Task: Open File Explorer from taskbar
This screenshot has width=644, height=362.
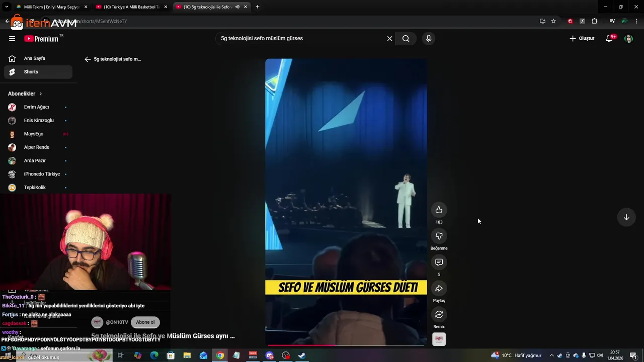Action: [x=187, y=355]
